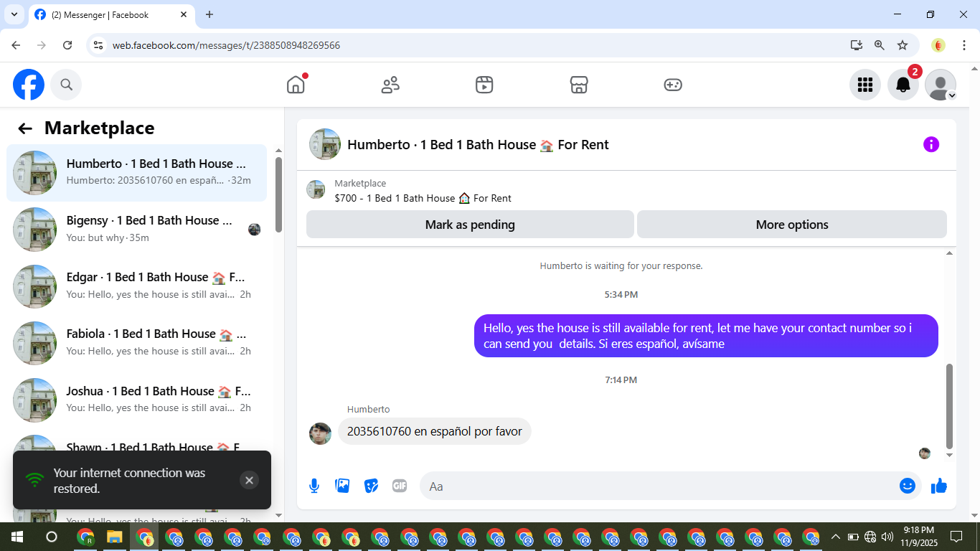
Task: Open the Gaming controller icon
Action: point(673,85)
